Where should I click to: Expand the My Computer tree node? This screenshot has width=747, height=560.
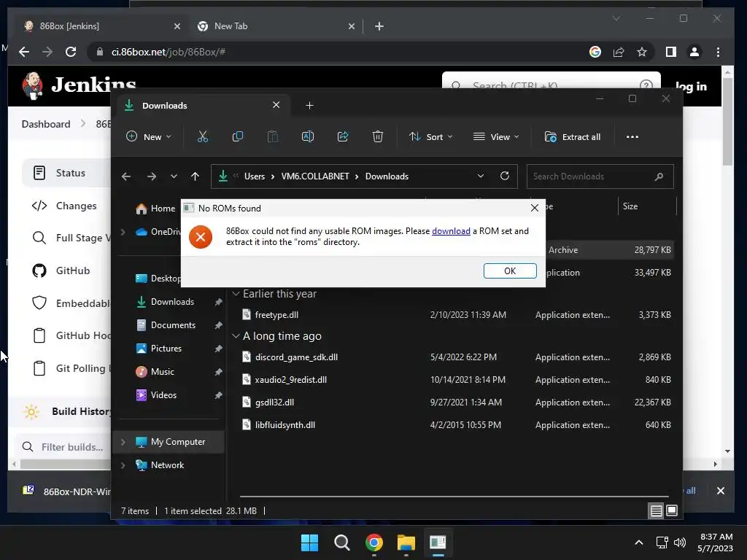point(123,442)
